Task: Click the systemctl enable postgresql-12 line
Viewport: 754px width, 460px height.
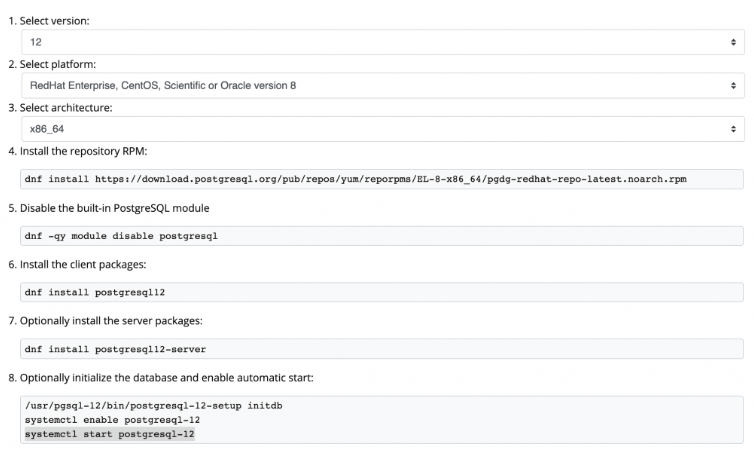Action: coord(113,420)
